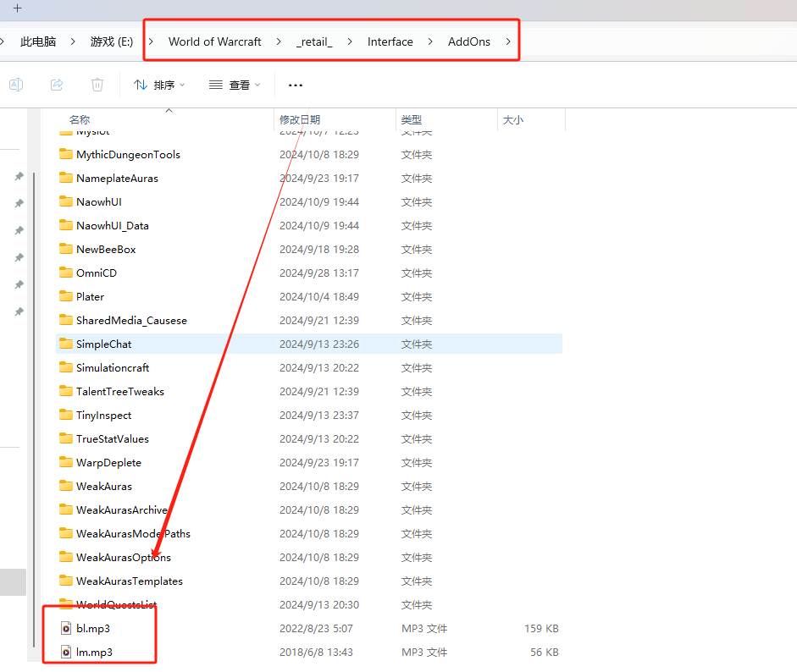
Task: Click the navigation pane vertical scrollbar
Action: 34,409
